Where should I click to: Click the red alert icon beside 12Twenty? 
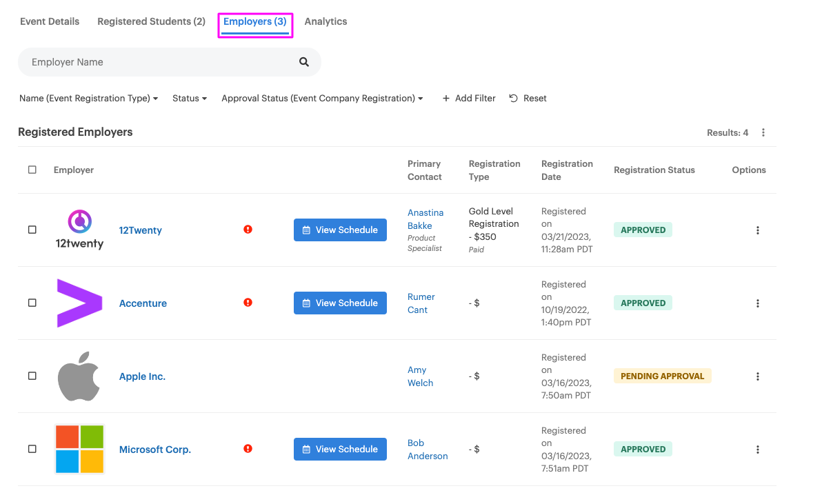pos(248,230)
